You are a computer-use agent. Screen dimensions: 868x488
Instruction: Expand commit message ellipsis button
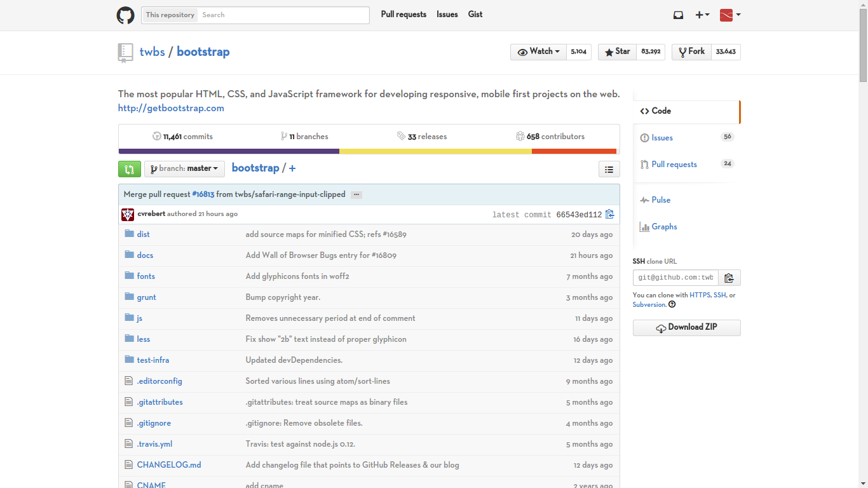pyautogui.click(x=356, y=195)
